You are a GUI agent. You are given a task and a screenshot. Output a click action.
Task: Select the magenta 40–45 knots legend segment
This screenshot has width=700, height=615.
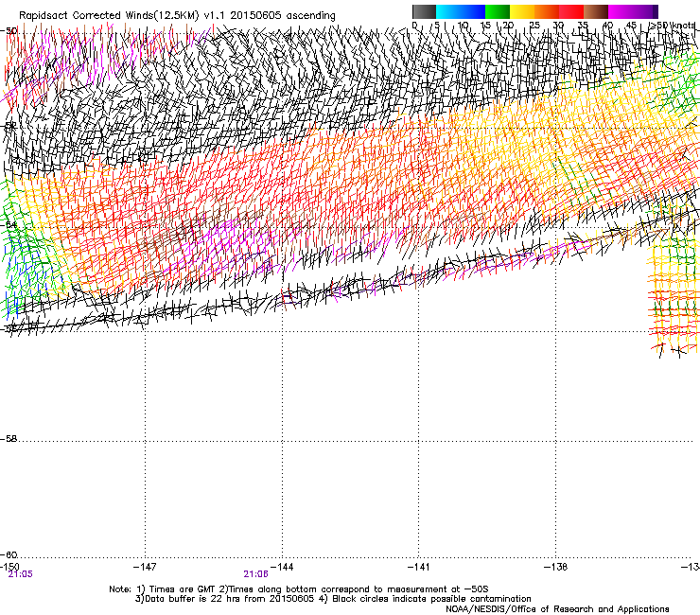(x=621, y=11)
